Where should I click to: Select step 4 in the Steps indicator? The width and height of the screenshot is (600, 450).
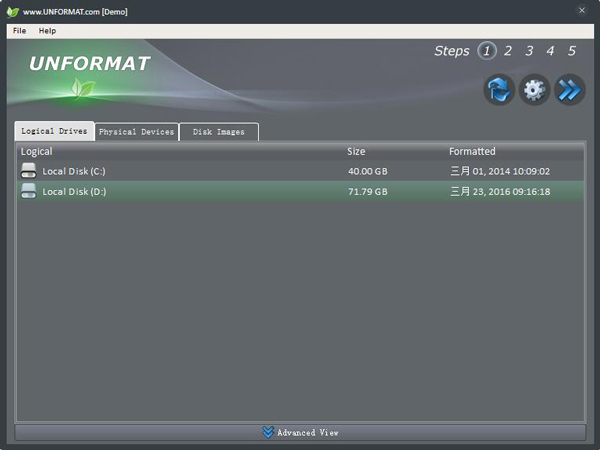coord(550,51)
